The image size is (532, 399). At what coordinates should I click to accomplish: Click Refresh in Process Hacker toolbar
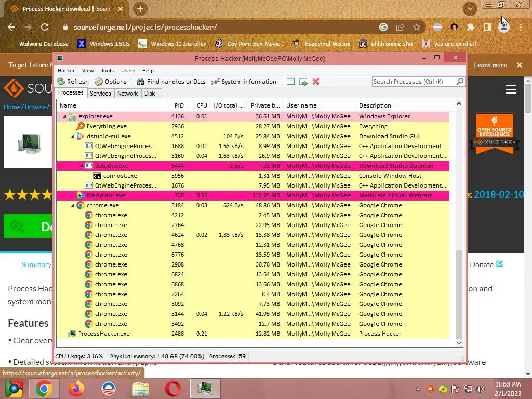73,82
